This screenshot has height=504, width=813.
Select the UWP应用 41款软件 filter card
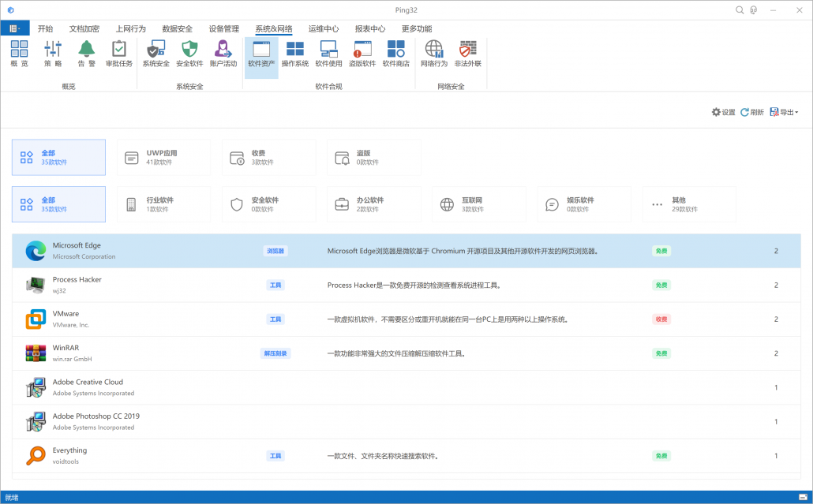coord(164,158)
